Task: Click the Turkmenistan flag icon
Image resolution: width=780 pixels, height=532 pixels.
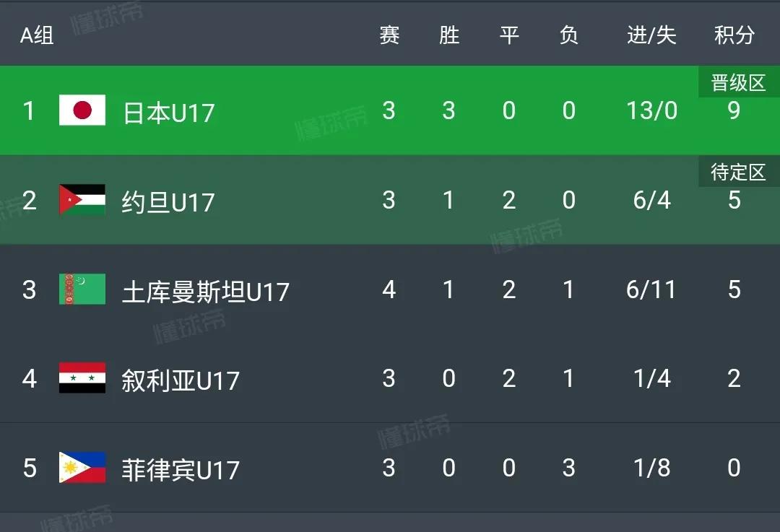Action: [x=82, y=290]
